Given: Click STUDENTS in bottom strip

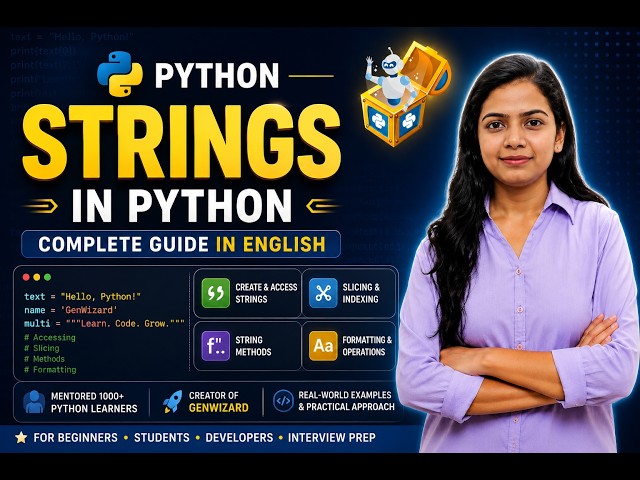Looking at the screenshot, I should pyautogui.click(x=162, y=438).
